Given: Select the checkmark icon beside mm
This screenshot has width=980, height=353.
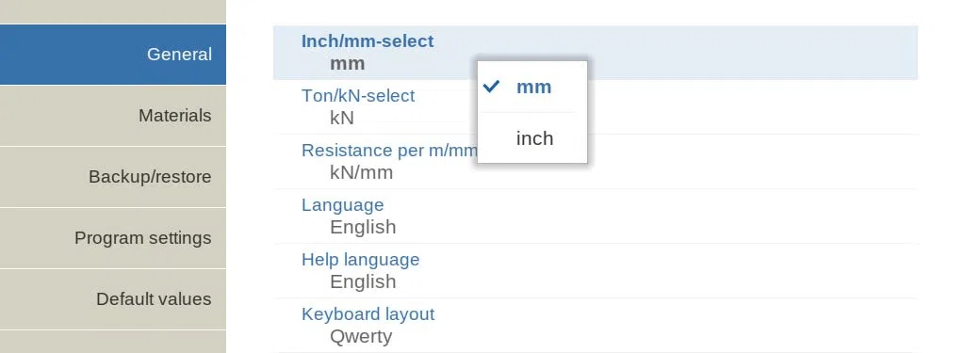Looking at the screenshot, I should click(493, 87).
